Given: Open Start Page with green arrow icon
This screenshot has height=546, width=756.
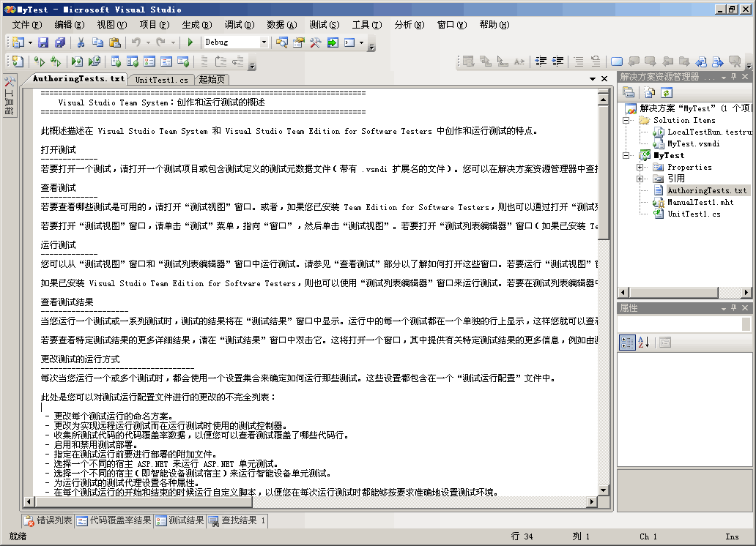Looking at the screenshot, I should (x=333, y=42).
